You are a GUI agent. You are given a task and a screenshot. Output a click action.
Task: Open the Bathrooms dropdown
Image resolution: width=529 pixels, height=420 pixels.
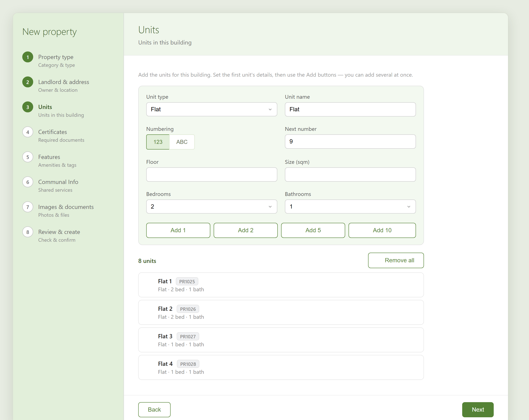350,207
